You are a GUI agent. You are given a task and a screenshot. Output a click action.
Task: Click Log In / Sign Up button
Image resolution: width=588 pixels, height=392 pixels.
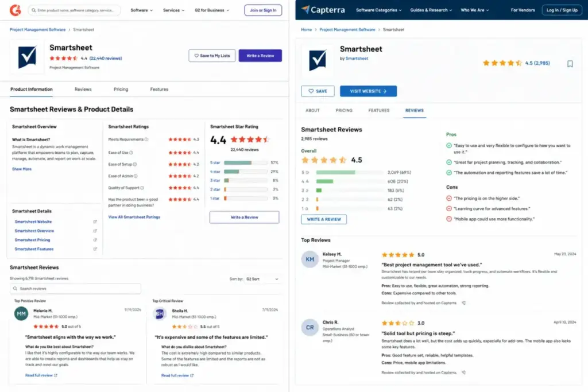(x=562, y=10)
